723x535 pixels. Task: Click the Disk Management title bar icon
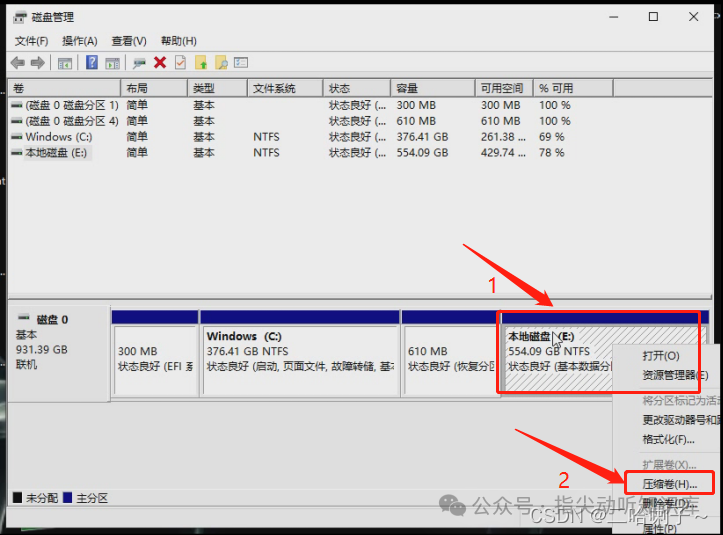point(20,18)
